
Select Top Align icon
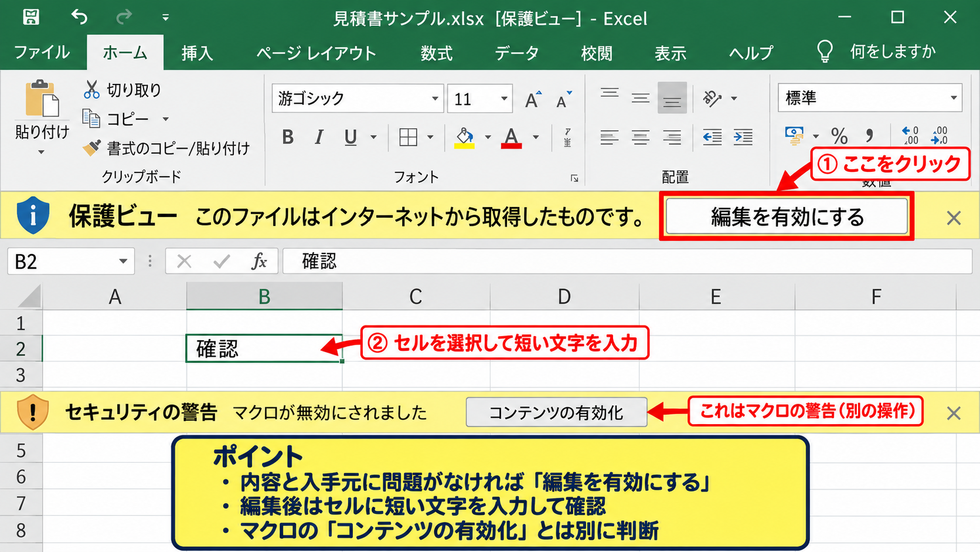(610, 93)
